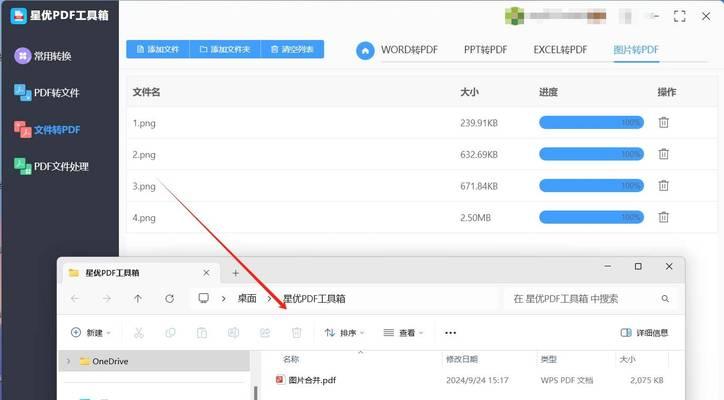Click the 3.png file name
Viewport: 724px width, 400px height.
(144, 186)
